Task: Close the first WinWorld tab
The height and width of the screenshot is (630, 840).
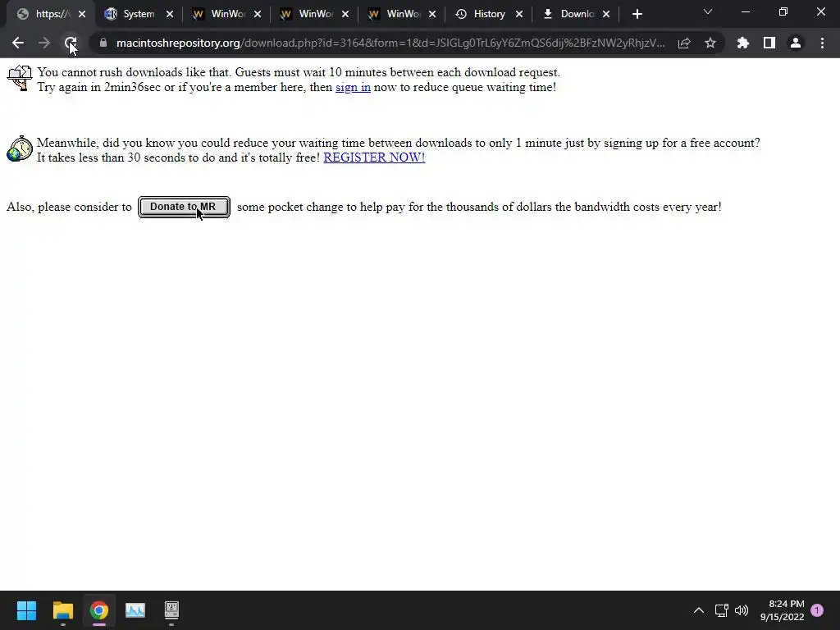Action: 258,15
